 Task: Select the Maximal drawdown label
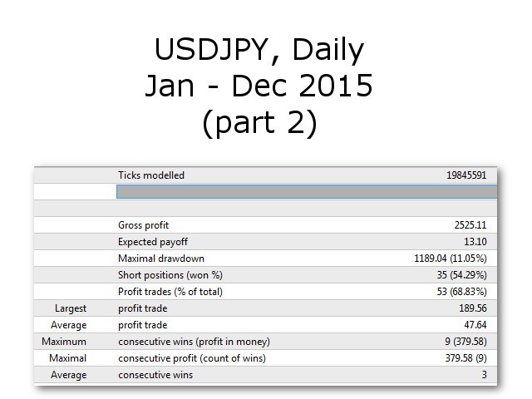point(161,259)
